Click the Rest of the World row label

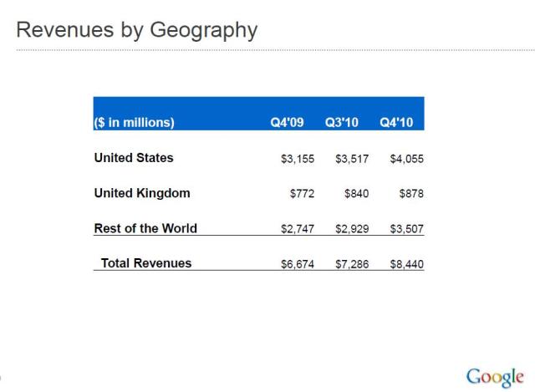(x=145, y=228)
